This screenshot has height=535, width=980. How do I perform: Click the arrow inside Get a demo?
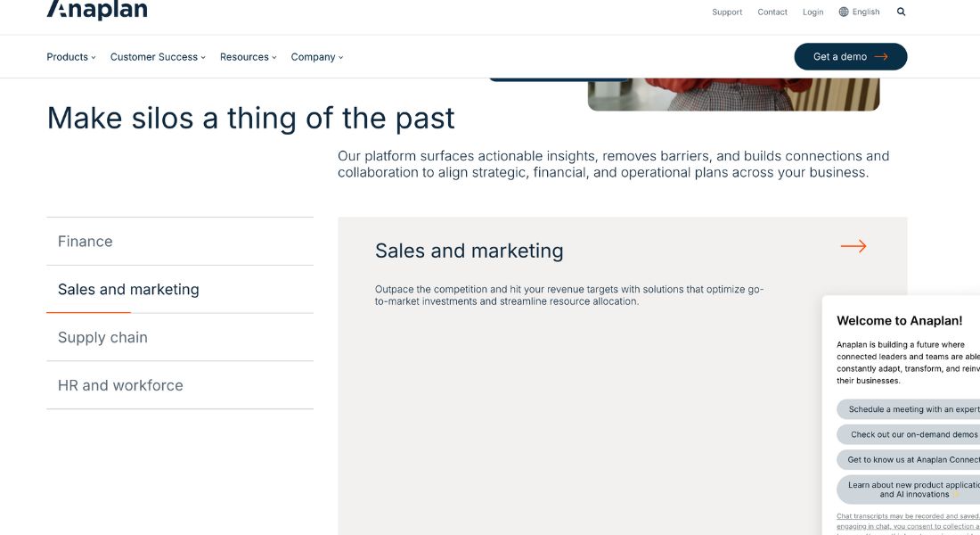[881, 57]
